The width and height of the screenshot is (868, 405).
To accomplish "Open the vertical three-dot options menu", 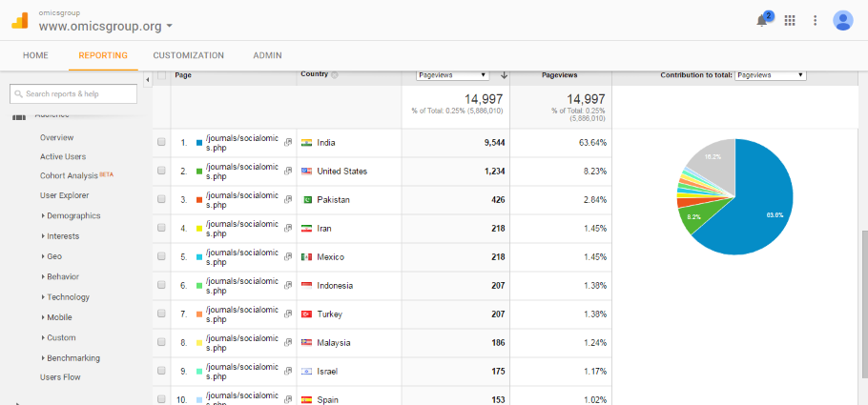I will pyautogui.click(x=815, y=20).
